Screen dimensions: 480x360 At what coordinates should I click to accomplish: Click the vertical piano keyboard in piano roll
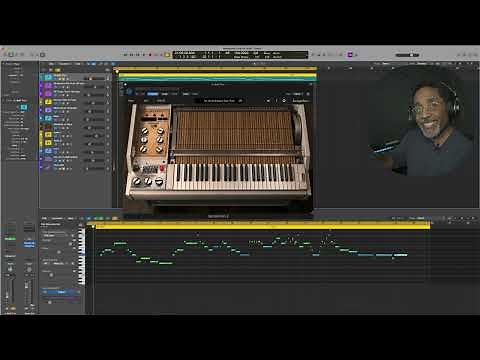[x=82, y=257]
